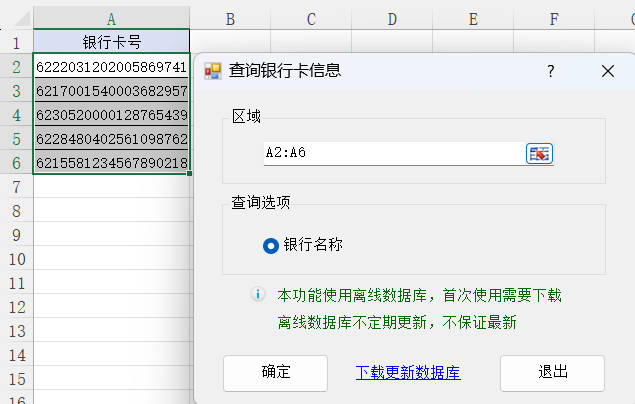Click empty cell A8

point(111,210)
